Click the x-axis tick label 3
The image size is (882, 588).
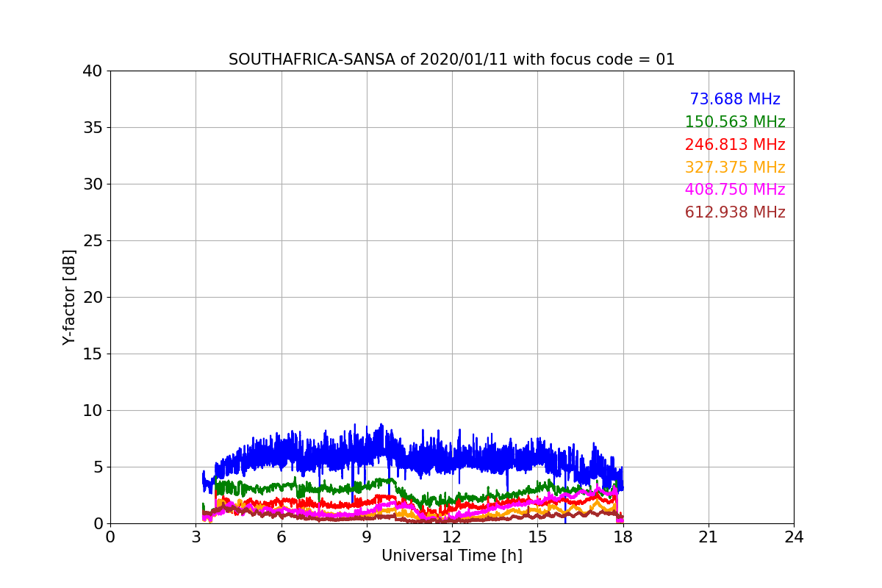coord(196,537)
